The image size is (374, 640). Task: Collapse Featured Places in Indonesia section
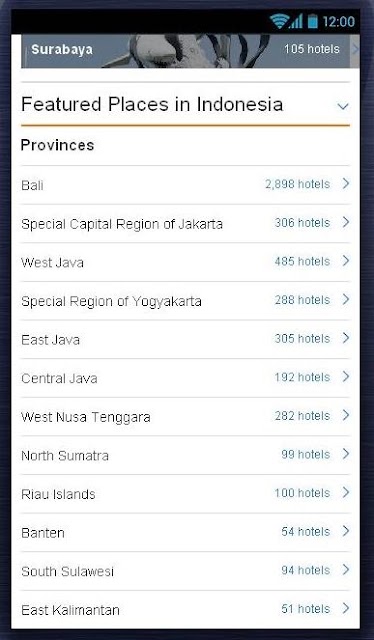(343, 106)
